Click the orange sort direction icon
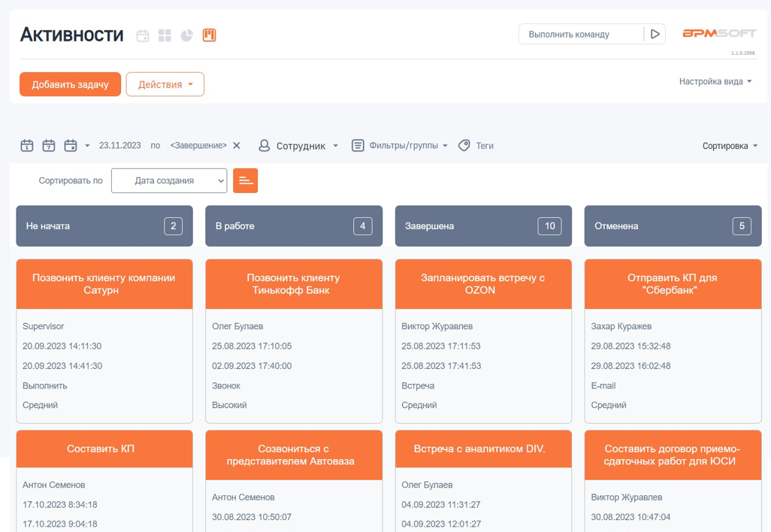This screenshot has height=532, width=771. (245, 180)
